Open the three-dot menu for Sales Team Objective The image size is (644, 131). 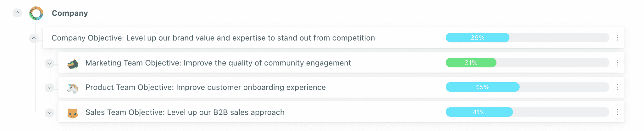pyautogui.click(x=617, y=112)
